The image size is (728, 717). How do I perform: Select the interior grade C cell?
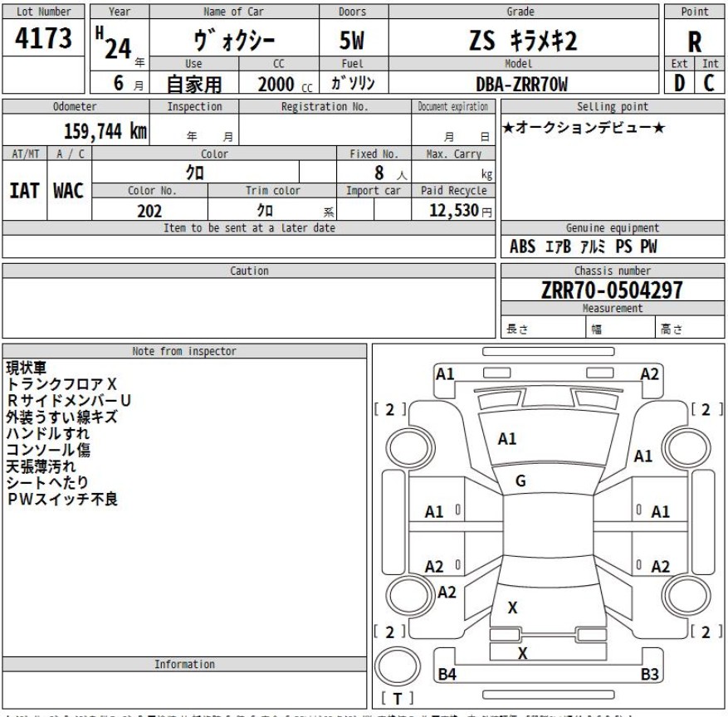pyautogui.click(x=711, y=82)
